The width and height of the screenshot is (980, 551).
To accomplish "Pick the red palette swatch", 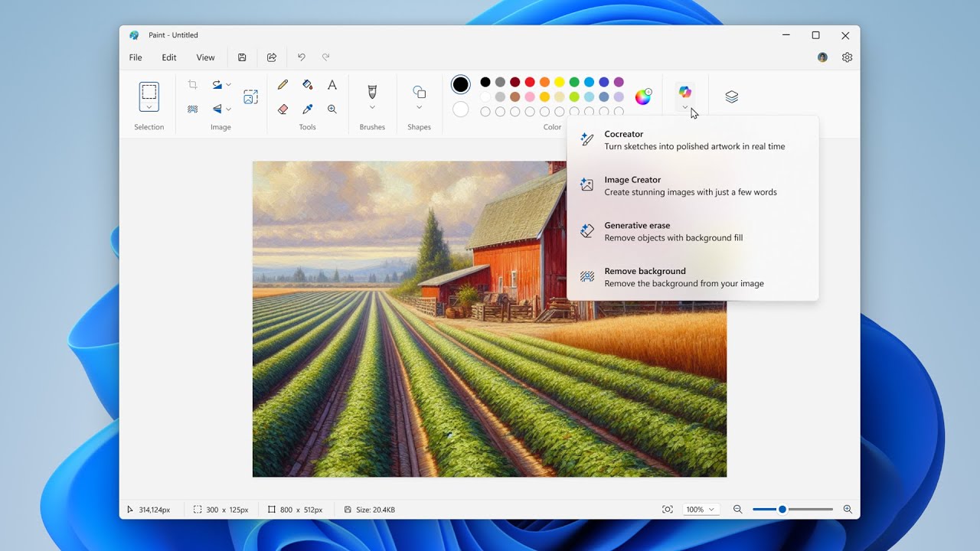I will 530,82.
